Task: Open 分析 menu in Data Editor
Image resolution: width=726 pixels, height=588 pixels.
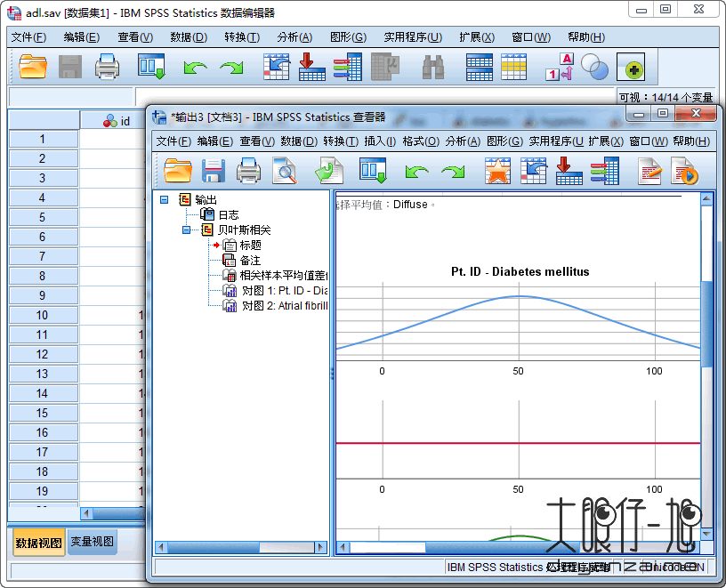Action: pos(294,37)
